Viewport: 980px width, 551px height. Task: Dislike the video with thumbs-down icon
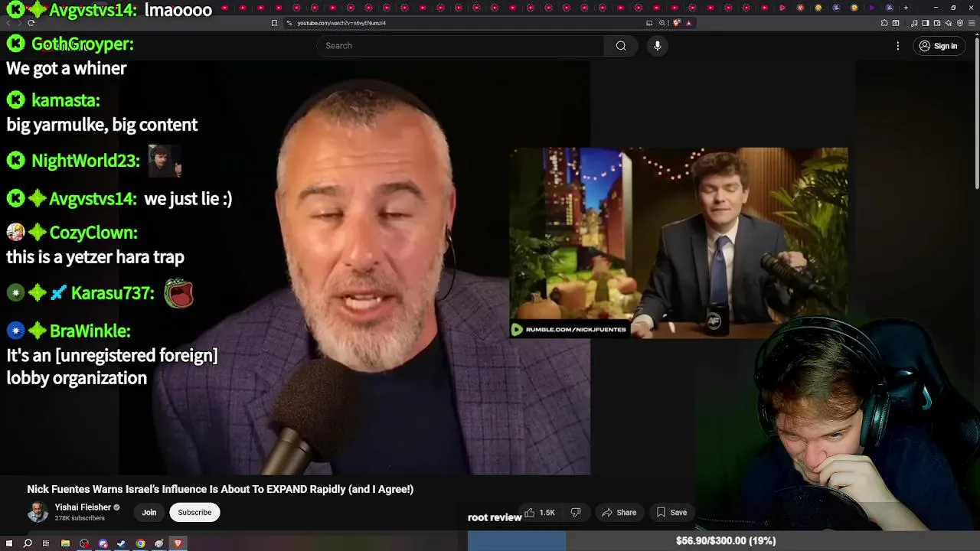[576, 513]
